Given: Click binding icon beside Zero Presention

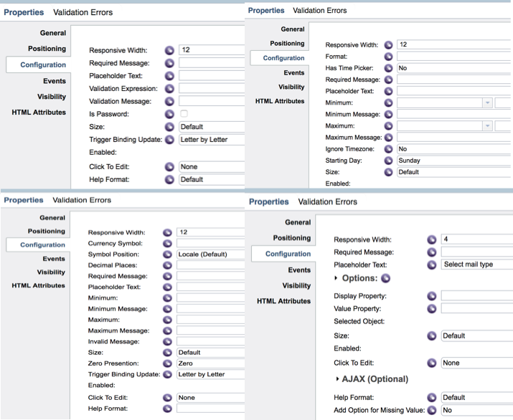Looking at the screenshot, I should (167, 363).
